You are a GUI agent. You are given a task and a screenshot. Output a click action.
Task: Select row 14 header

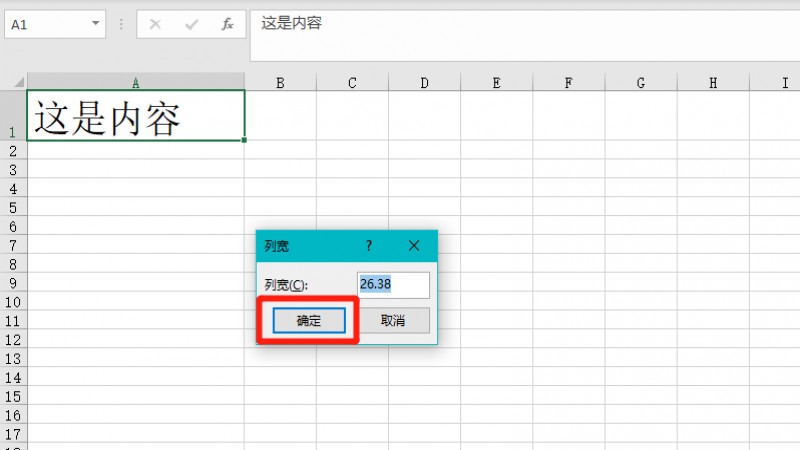coord(13,377)
